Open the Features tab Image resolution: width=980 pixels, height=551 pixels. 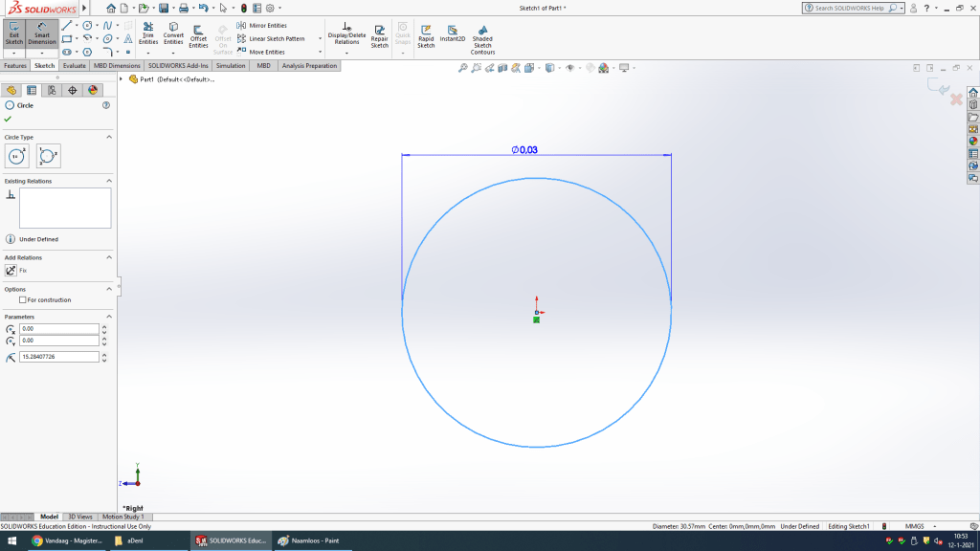pos(15,66)
